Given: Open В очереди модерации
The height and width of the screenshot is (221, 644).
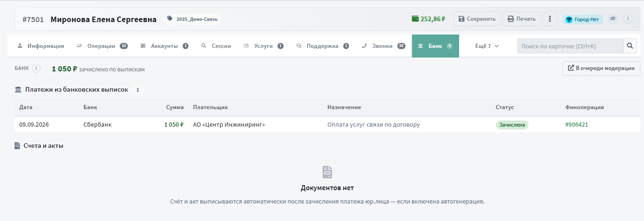Looking at the screenshot, I should 601,68.
